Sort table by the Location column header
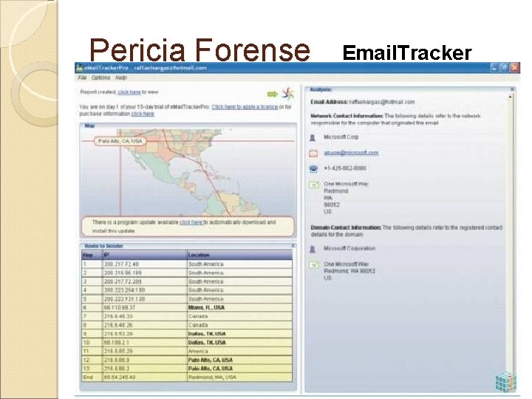 tap(239, 255)
